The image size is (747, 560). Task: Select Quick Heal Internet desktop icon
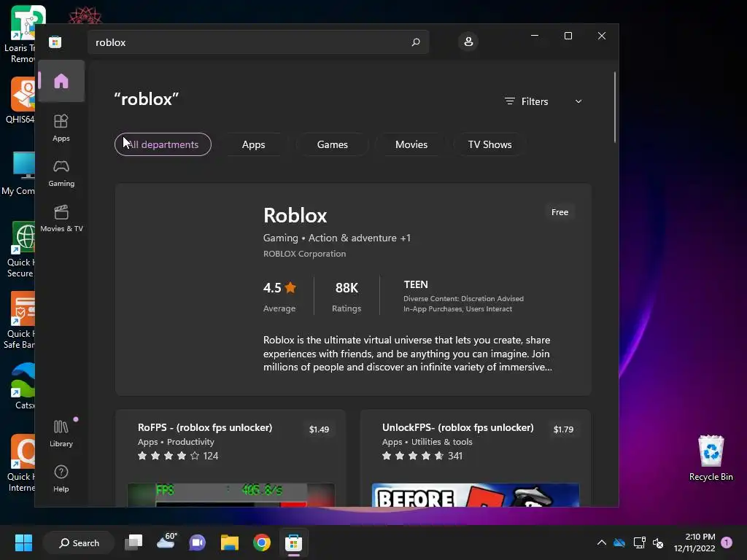(x=21, y=463)
